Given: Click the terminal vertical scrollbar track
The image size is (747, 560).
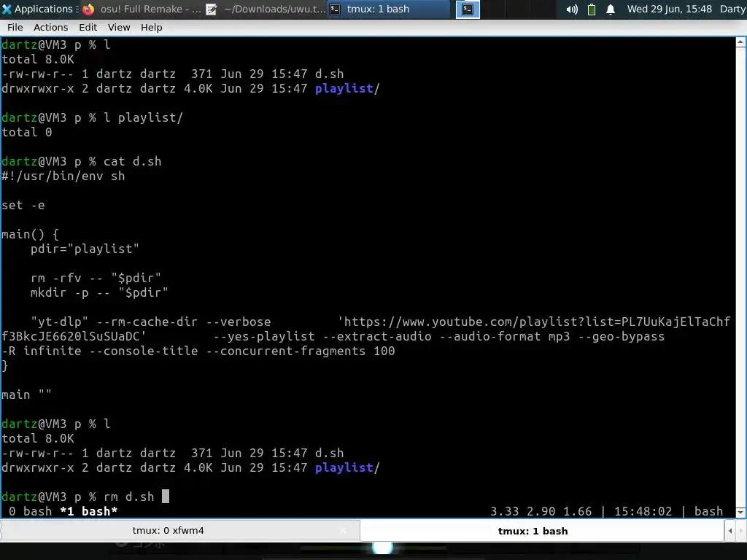Looking at the screenshot, I should click(741, 277).
